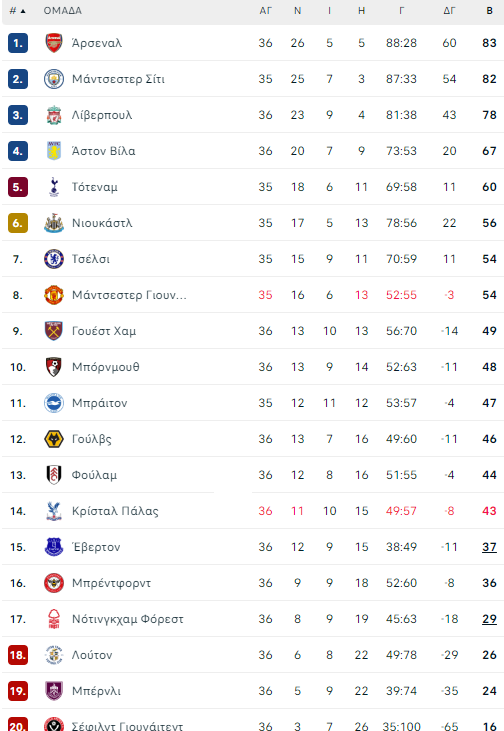Viewport: 504px width, 731px height.
Task: Select the Chelsea badge icon
Action: coord(54,259)
